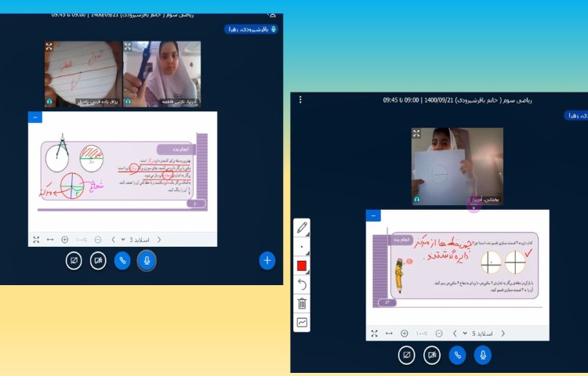Zoom out on slide in right window
Screen dimensions: 588x376
click(439, 333)
